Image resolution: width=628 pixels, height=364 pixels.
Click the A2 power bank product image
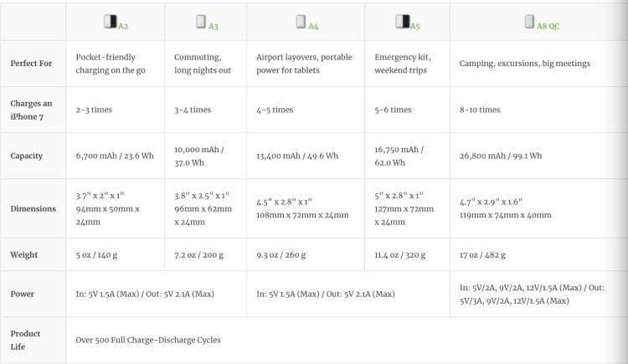click(x=111, y=22)
